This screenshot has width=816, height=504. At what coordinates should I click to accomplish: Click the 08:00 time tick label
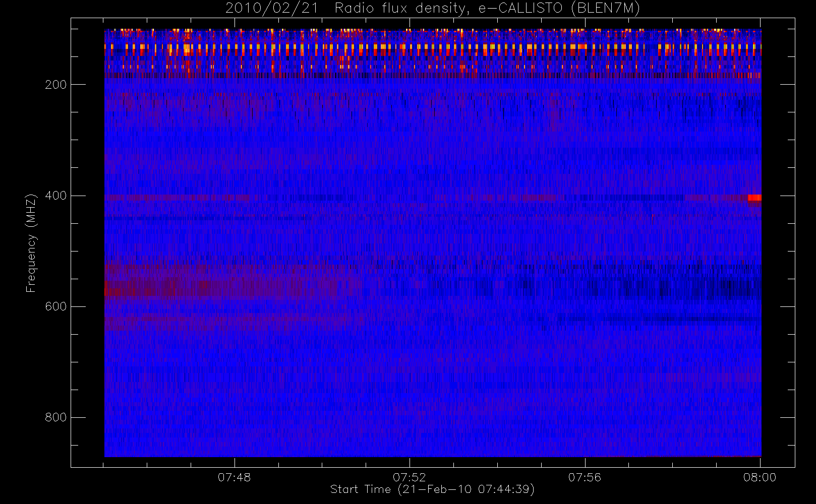[x=760, y=477]
